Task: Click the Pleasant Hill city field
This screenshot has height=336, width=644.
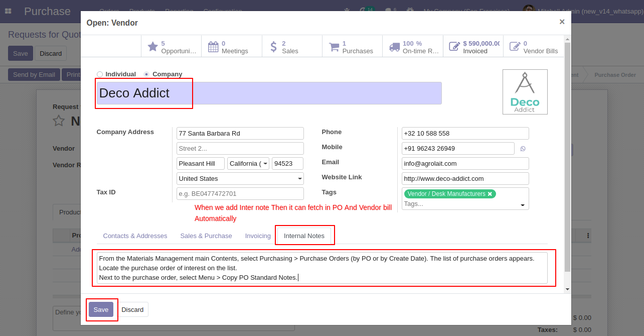Action: (x=201, y=164)
